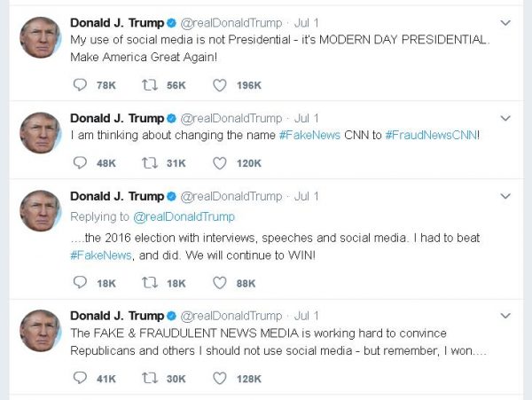Open the #FraudNewsCNN hashtag link
The width and height of the screenshot is (532, 400).
coord(431,137)
